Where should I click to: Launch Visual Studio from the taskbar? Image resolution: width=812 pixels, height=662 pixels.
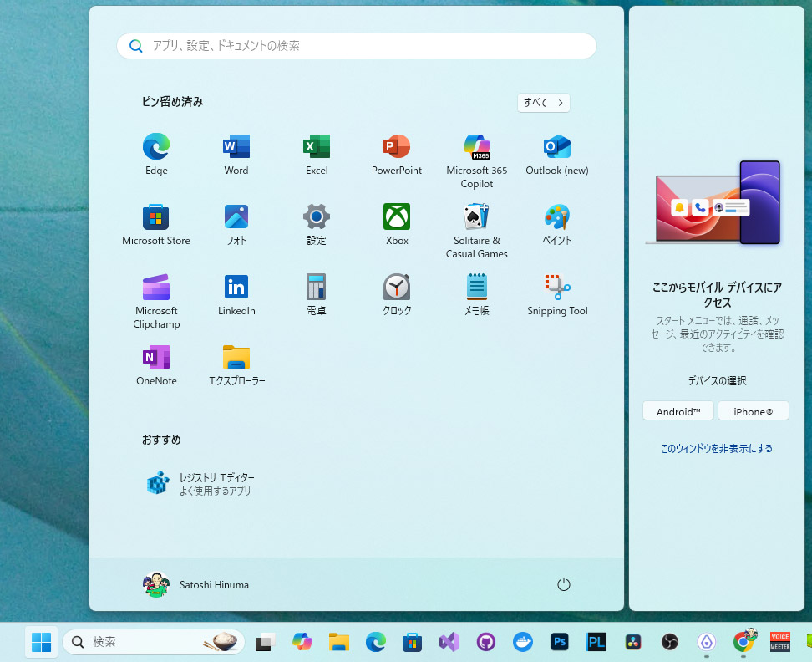[449, 642]
